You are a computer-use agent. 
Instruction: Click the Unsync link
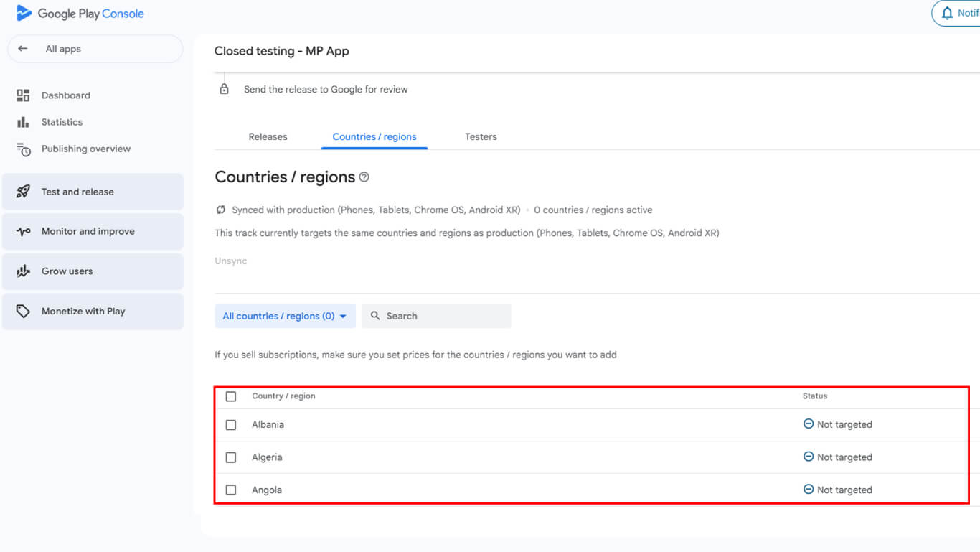(x=231, y=261)
